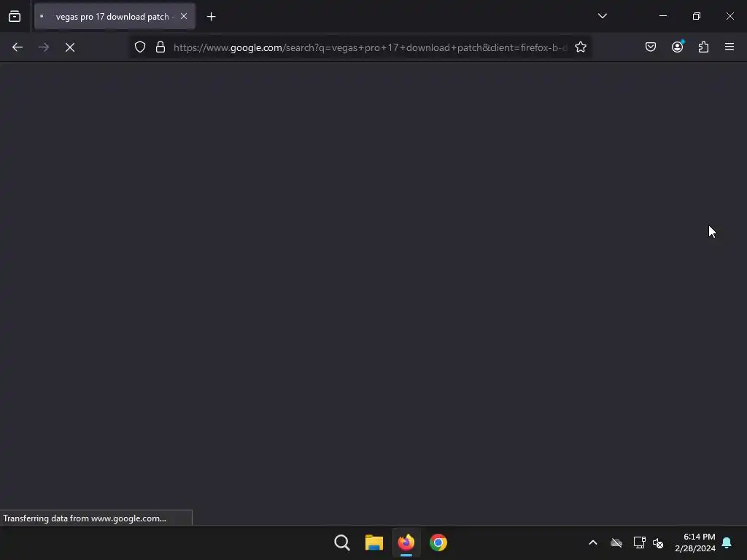
Task: Close the vegas pro 17 download patch tab
Action: (183, 16)
